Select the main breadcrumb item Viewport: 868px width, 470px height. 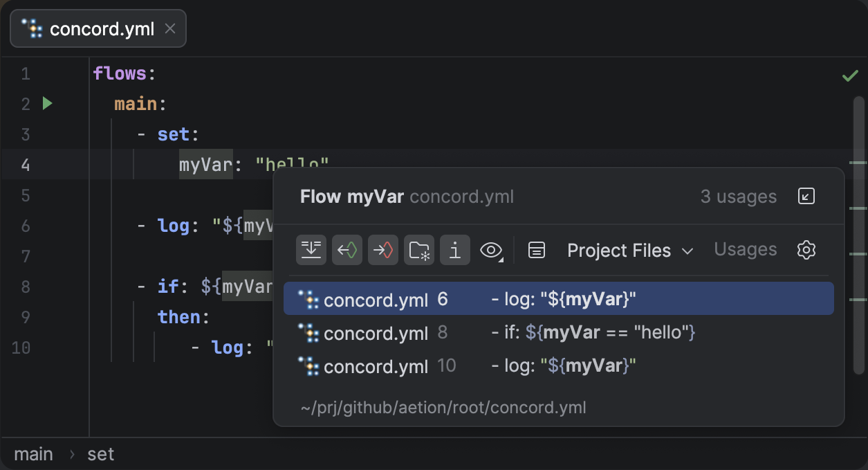(x=33, y=454)
